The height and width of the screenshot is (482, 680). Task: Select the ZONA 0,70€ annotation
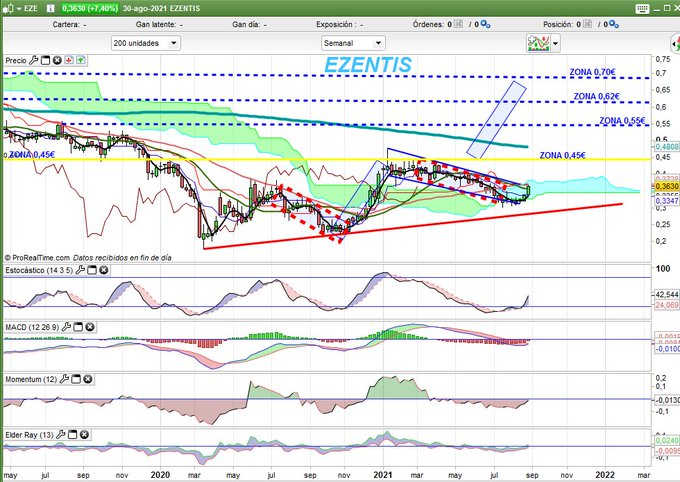592,72
